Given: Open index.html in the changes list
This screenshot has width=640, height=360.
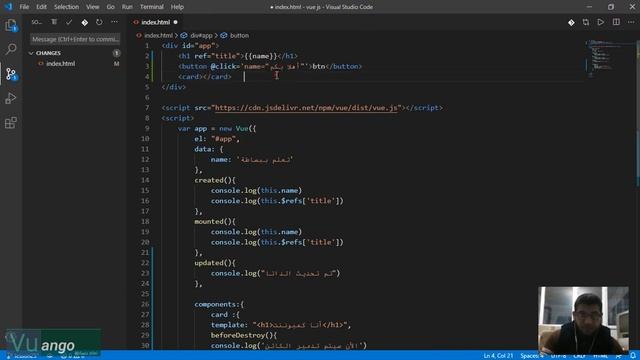Looking at the screenshot, I should click(x=60, y=64).
